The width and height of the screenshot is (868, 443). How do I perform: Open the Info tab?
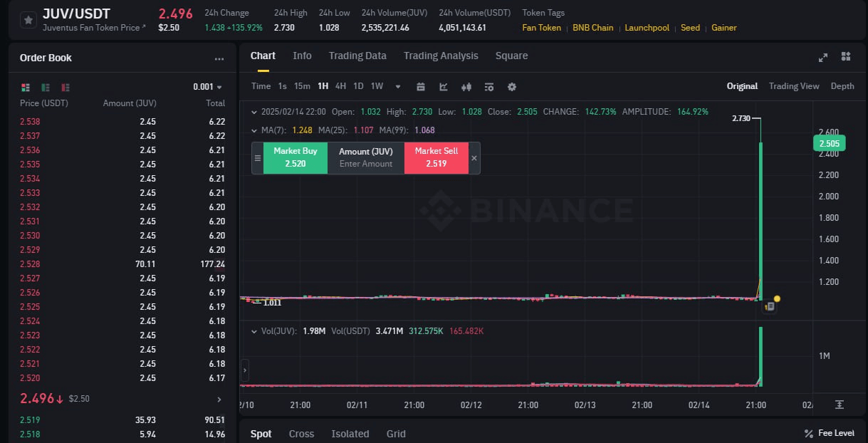click(x=302, y=56)
